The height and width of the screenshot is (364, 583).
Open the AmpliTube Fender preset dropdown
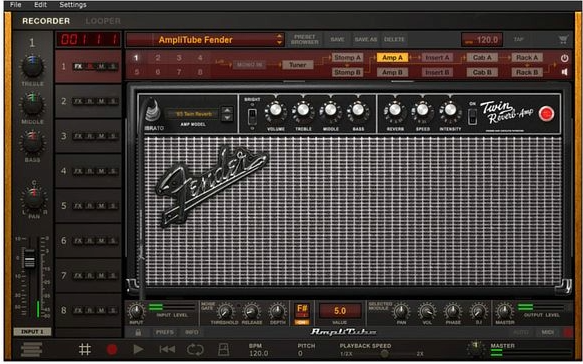click(205, 40)
